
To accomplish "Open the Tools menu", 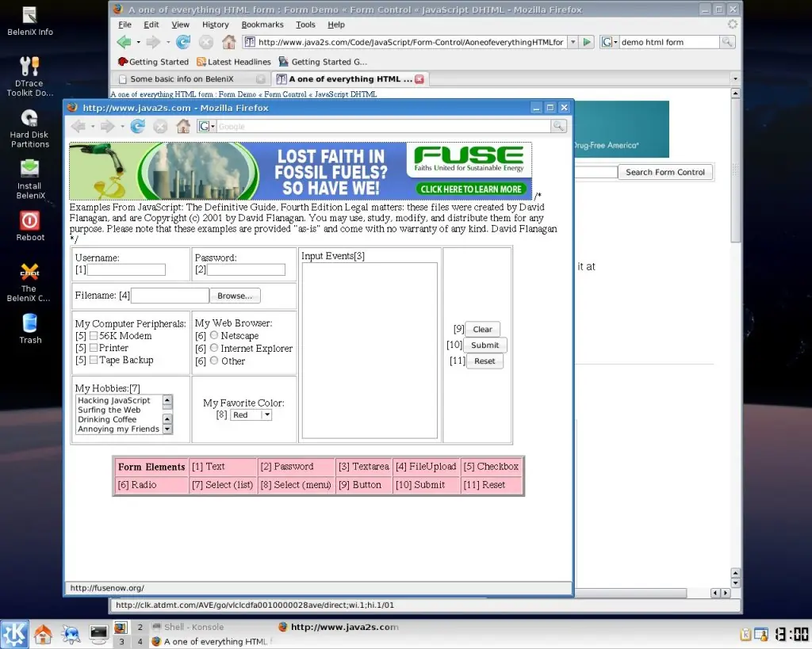I will (x=305, y=25).
